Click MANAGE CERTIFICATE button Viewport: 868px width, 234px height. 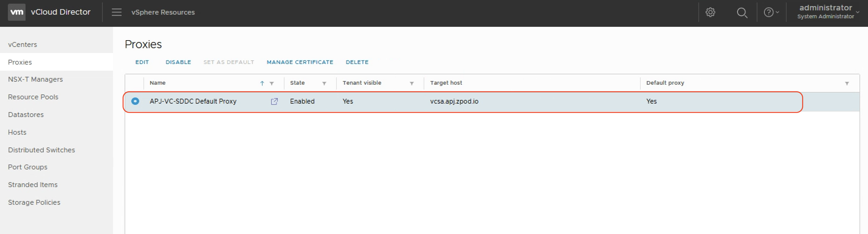tap(300, 62)
